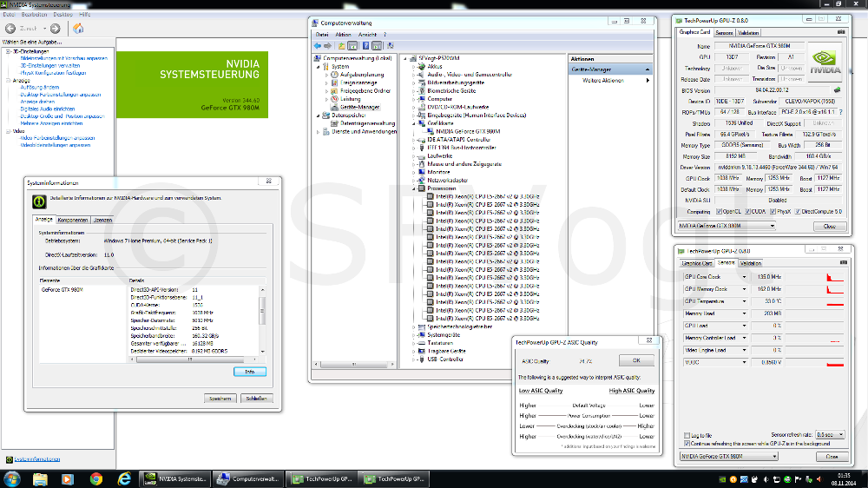Image resolution: width=868 pixels, height=488 pixels.
Task: Click the blue back arrow in Computerverwaltung toolbar
Action: (318, 46)
